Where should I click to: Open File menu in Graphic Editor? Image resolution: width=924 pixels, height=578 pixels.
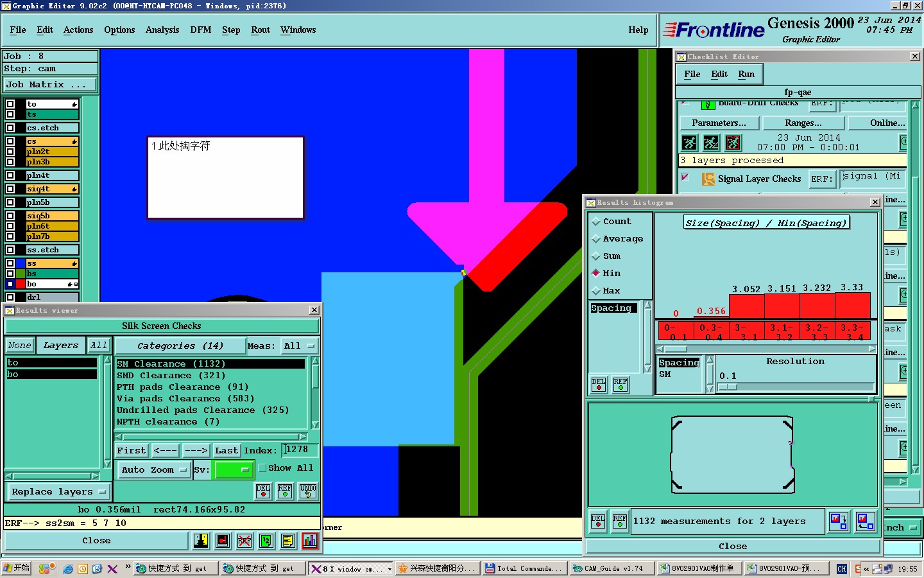18,30
